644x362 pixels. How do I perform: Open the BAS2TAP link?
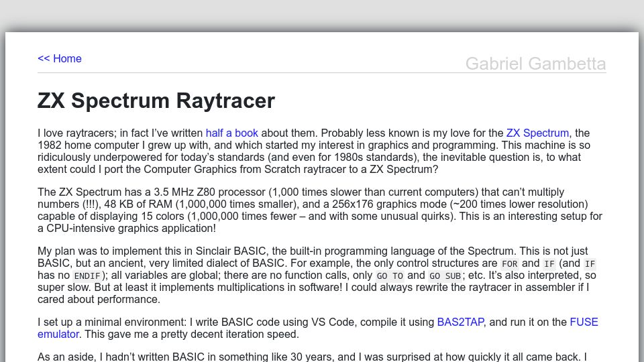pos(460,322)
